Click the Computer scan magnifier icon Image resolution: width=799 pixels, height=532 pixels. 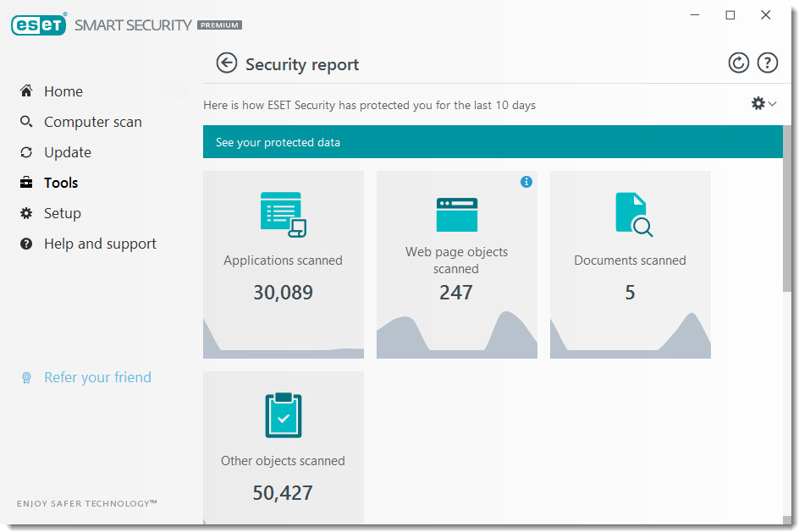[26, 122]
